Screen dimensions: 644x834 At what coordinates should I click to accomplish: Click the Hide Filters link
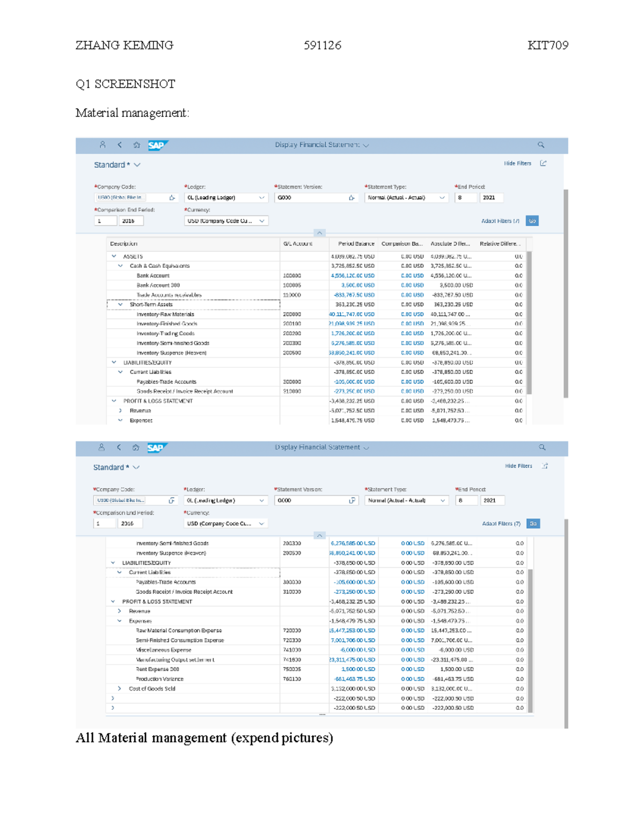click(517, 163)
